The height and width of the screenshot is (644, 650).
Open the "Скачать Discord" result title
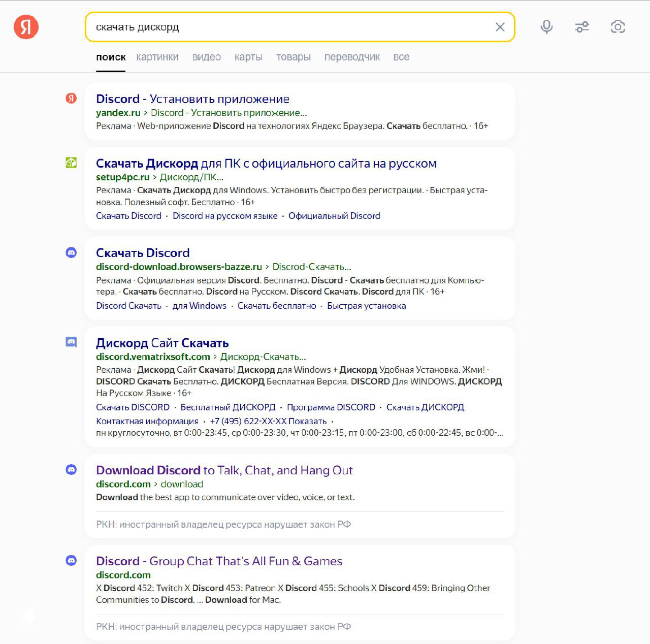(x=143, y=253)
